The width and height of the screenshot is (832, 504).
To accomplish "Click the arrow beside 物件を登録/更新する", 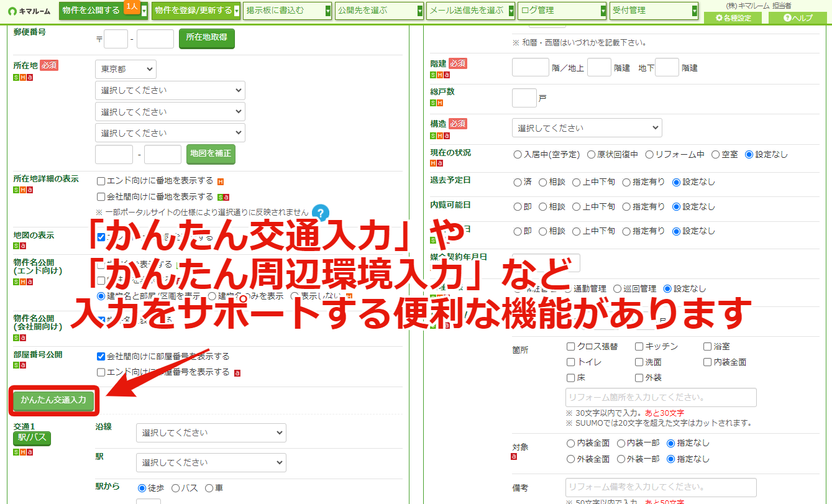I will (x=237, y=11).
